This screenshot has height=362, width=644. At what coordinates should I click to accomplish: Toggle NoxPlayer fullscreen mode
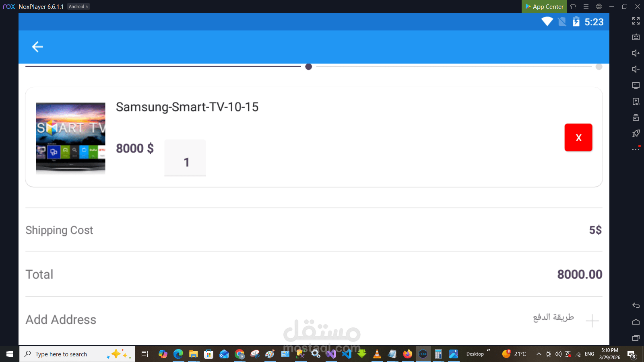[x=636, y=21]
